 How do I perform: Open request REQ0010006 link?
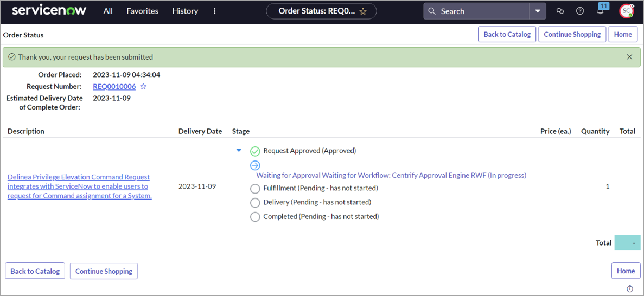click(x=114, y=87)
